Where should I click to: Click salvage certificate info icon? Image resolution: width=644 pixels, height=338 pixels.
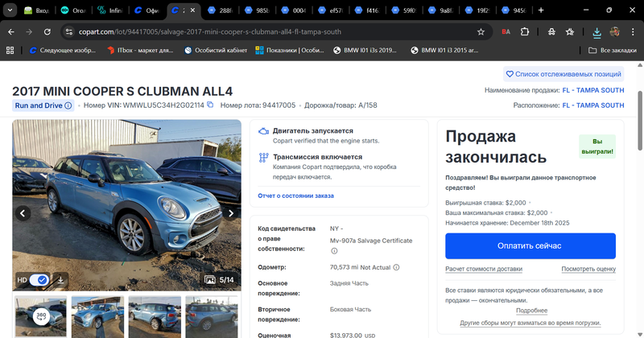(334, 250)
